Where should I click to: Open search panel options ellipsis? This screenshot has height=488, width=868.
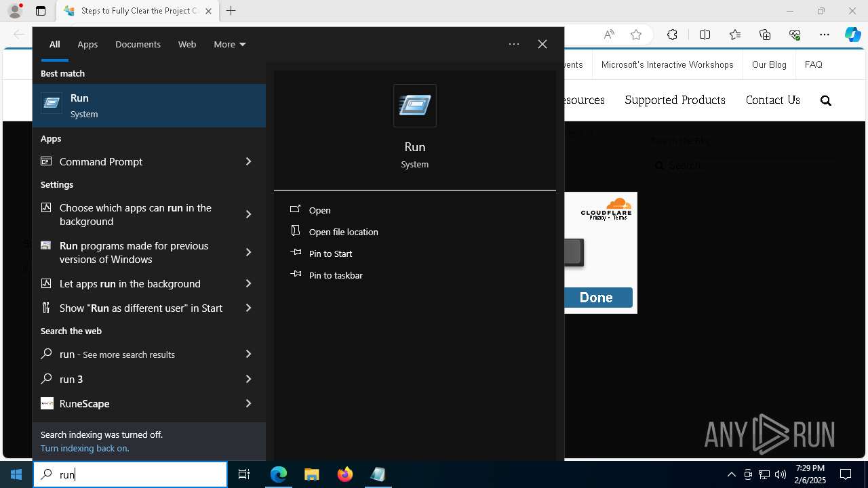pyautogui.click(x=514, y=44)
